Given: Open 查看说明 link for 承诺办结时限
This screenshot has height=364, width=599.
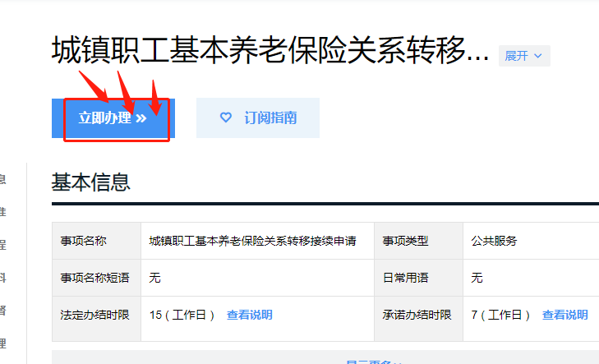Looking at the screenshot, I should (564, 315).
